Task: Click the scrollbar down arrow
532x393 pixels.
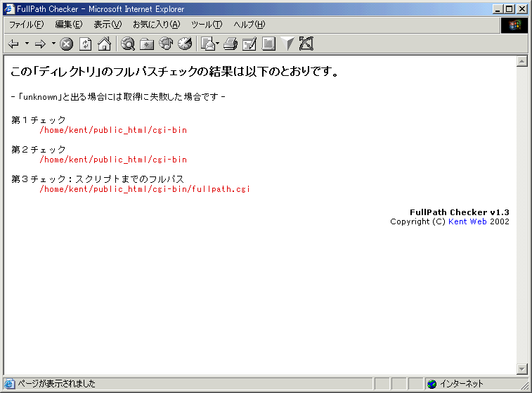Action: click(x=521, y=369)
